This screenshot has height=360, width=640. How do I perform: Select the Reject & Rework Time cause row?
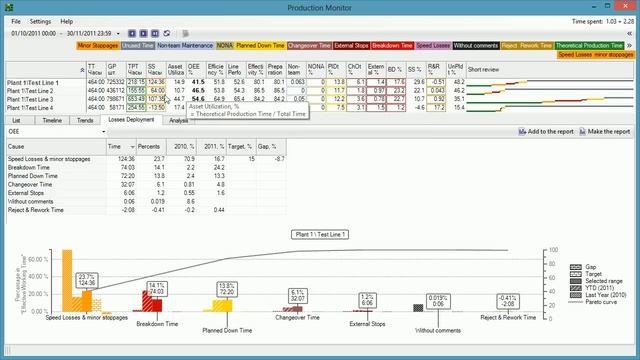coord(146,210)
